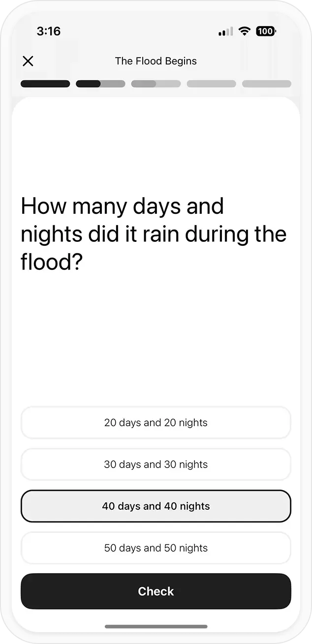Viewport: 312px width, 644px height.
Task: Tap the question text about the flood
Action: [154, 234]
